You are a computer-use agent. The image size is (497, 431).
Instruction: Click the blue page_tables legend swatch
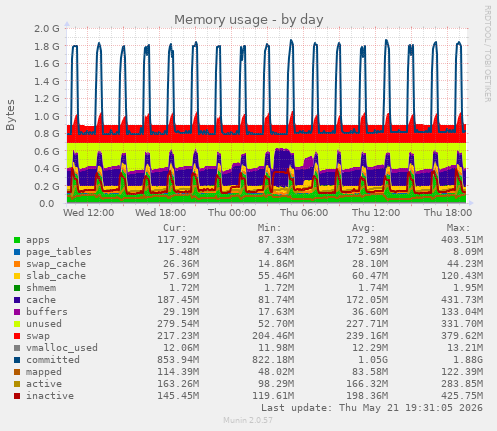[17, 252]
